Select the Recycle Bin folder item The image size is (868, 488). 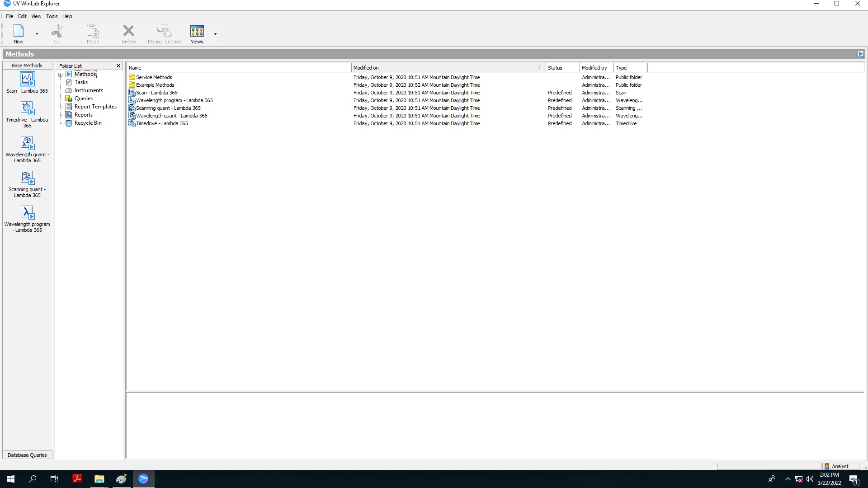pos(88,123)
